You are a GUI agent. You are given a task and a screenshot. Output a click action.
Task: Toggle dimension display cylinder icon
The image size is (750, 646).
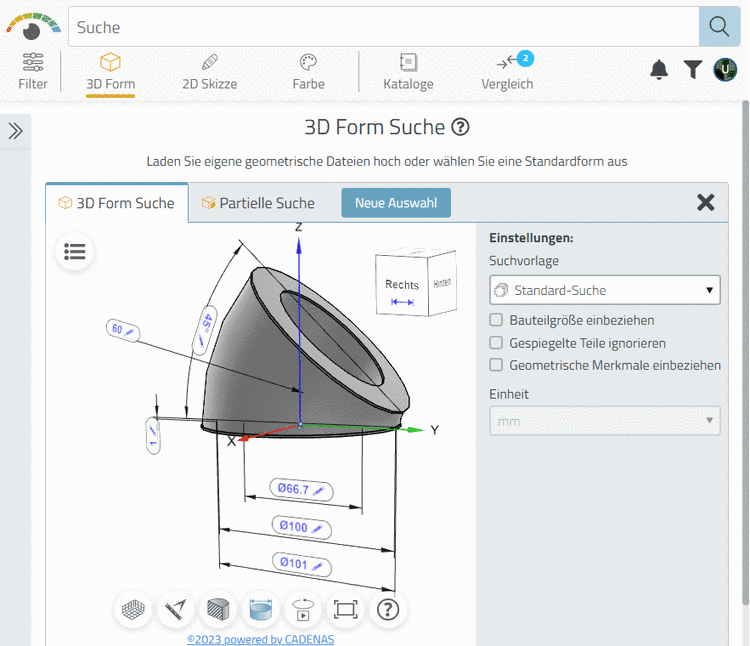click(261, 610)
